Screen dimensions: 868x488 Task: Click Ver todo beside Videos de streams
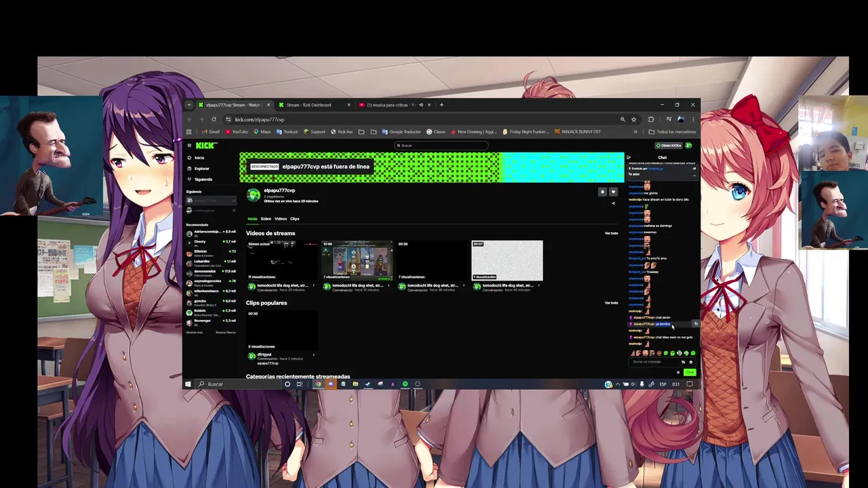(x=611, y=233)
